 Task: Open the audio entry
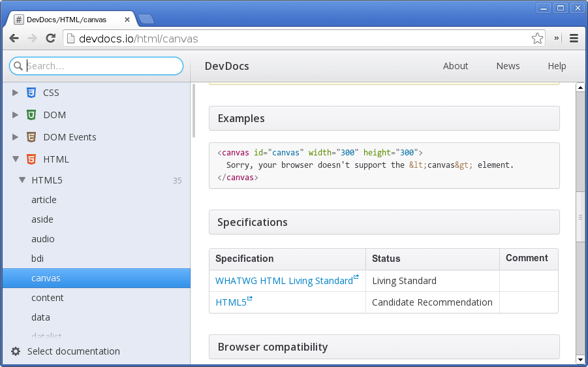tap(97, 238)
